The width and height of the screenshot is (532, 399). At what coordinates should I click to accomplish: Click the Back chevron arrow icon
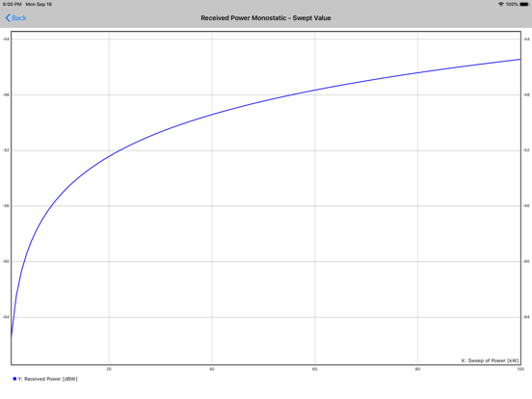pyautogui.click(x=8, y=18)
